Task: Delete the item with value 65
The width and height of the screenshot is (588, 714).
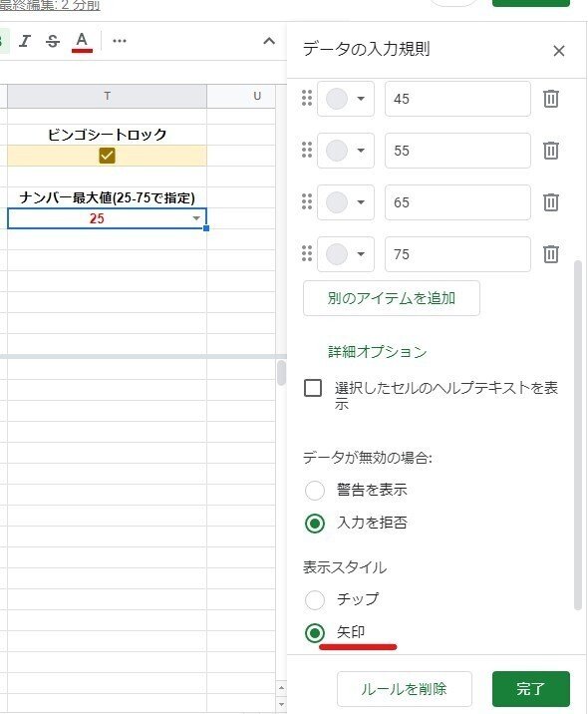Action: 551,202
